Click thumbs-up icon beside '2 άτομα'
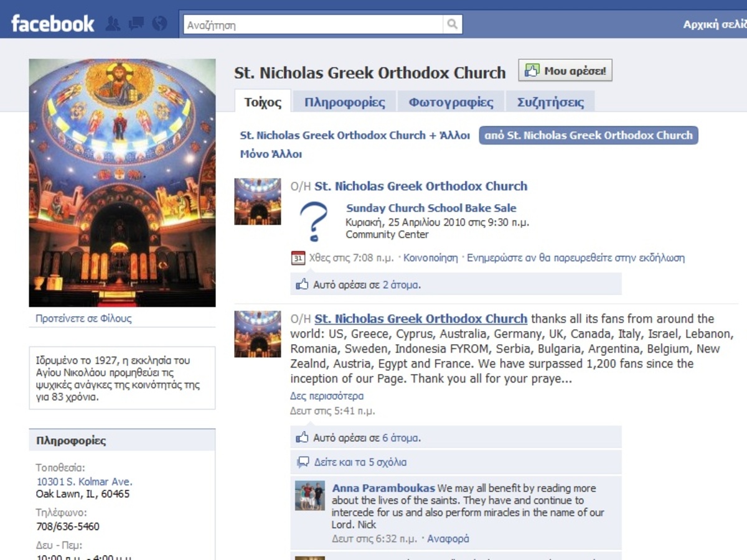 point(303,284)
